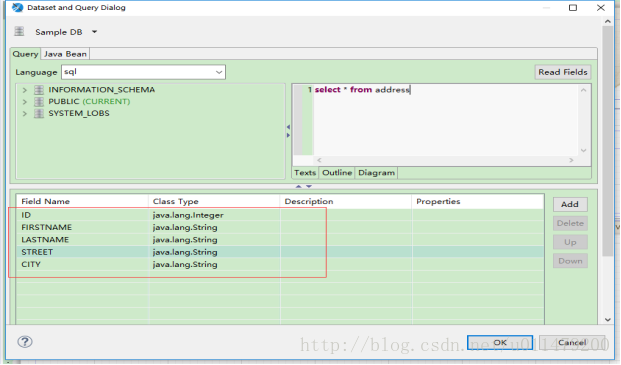Switch to the Query tab

click(x=25, y=54)
